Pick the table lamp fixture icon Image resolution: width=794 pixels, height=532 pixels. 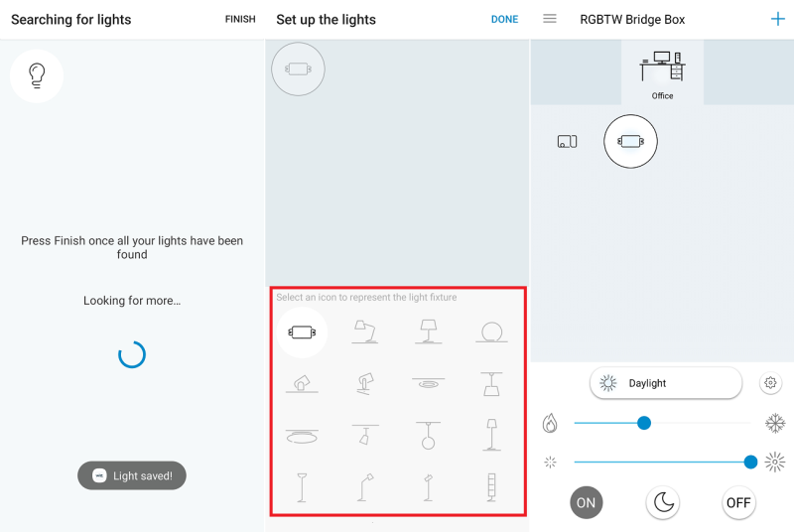click(x=429, y=332)
